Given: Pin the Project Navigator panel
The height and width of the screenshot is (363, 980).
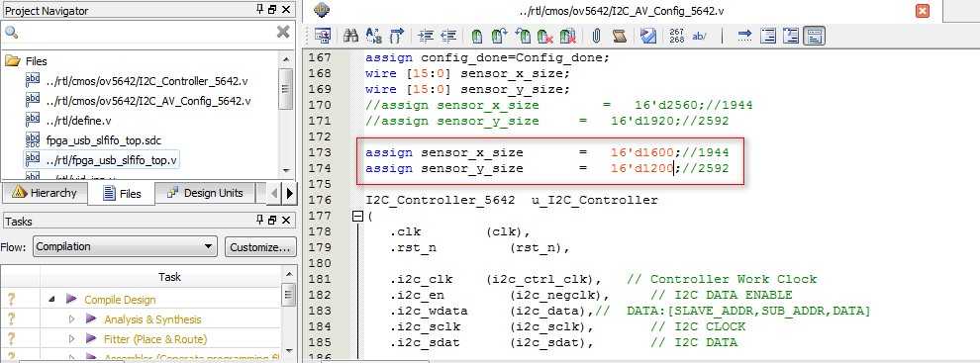Looking at the screenshot, I should [260, 9].
